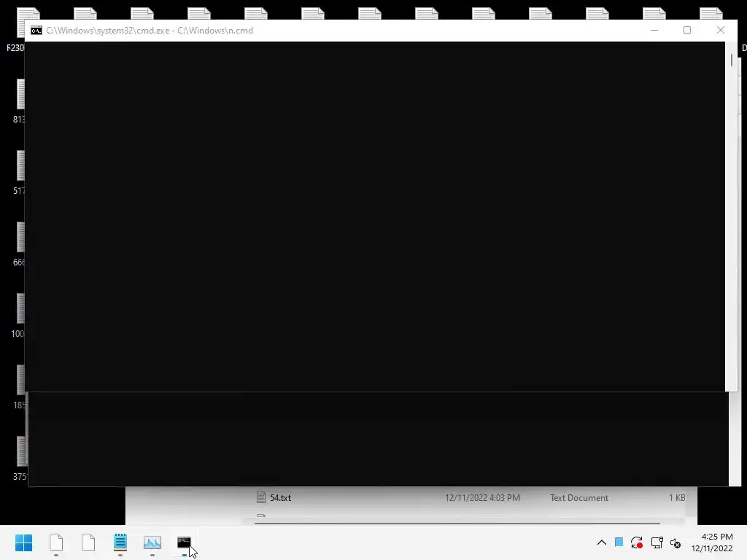
Task: Click the cmd window vertical scrollbar thumb
Action: point(731,61)
